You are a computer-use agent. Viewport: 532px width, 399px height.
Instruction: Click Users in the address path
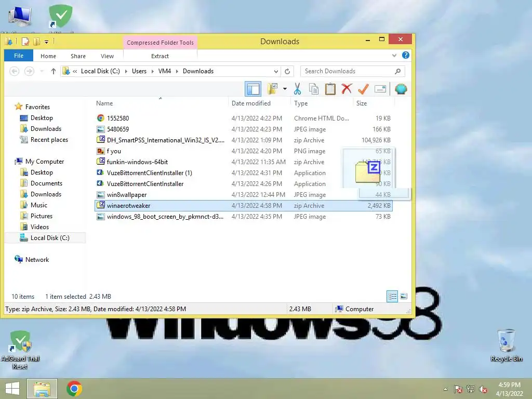[x=139, y=71]
